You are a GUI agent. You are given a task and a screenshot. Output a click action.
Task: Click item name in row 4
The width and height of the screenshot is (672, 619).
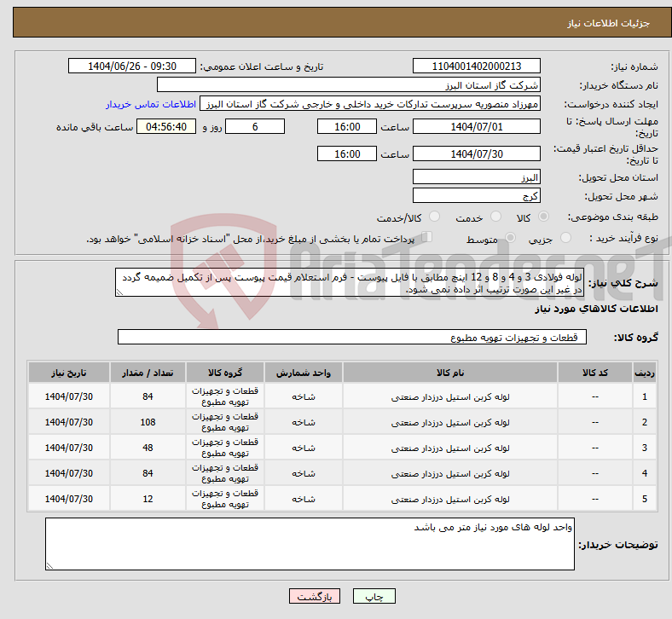point(450,474)
